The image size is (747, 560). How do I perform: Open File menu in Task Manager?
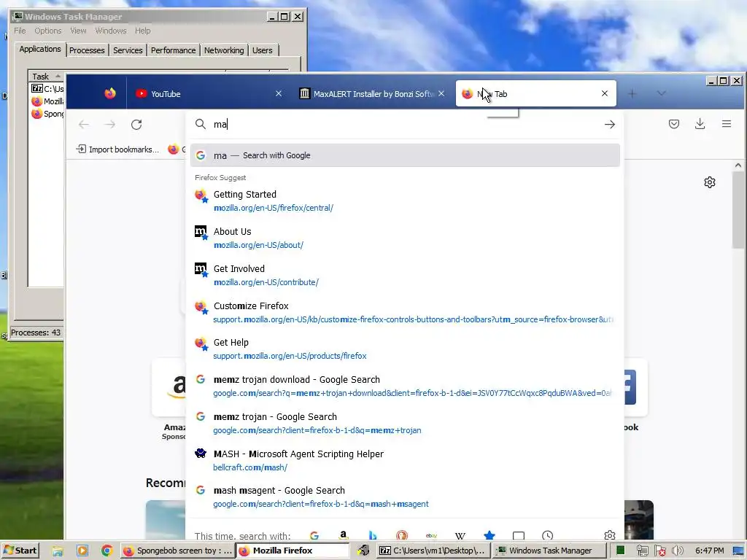pos(20,31)
